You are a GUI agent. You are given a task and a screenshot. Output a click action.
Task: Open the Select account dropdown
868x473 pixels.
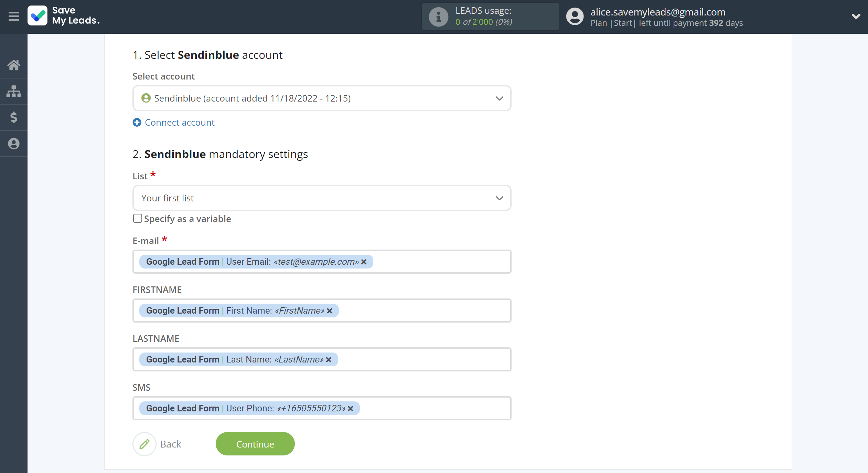click(322, 98)
